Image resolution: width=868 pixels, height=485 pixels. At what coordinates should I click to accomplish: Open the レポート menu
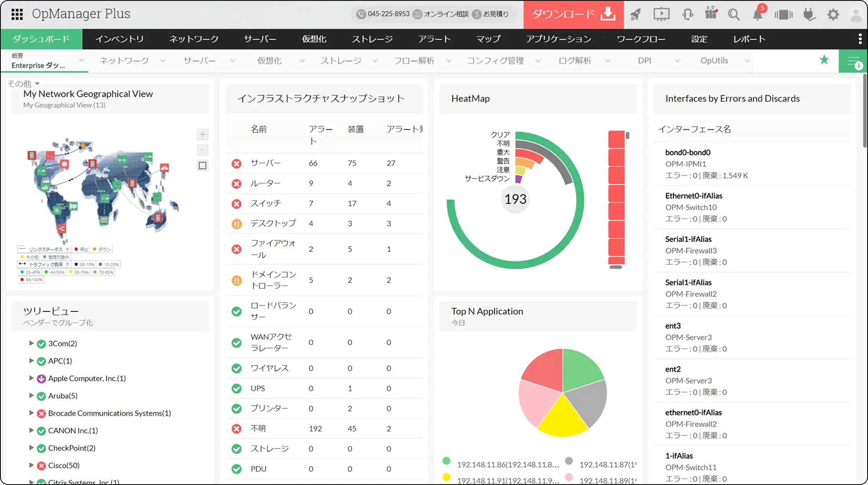[749, 39]
